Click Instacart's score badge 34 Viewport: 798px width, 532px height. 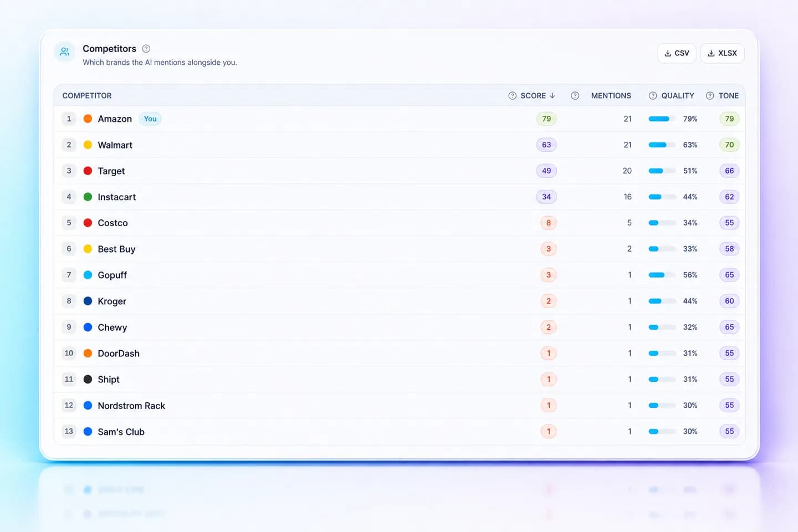point(546,197)
